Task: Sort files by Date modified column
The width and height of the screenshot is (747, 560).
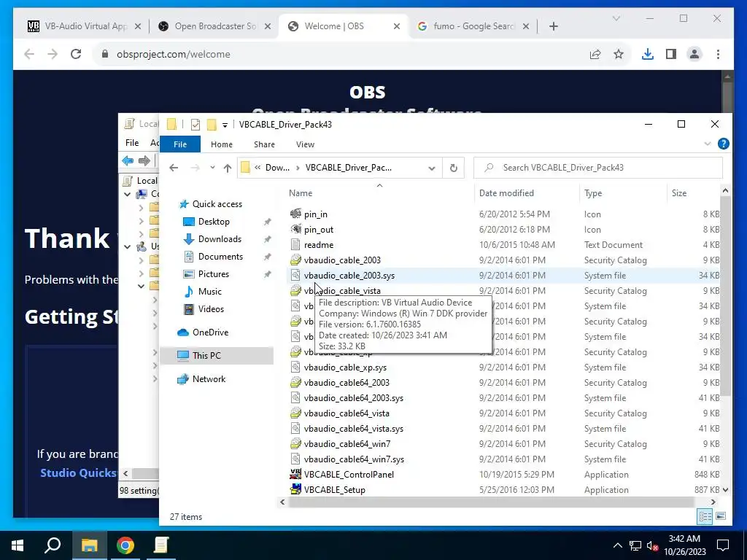Action: pos(506,192)
